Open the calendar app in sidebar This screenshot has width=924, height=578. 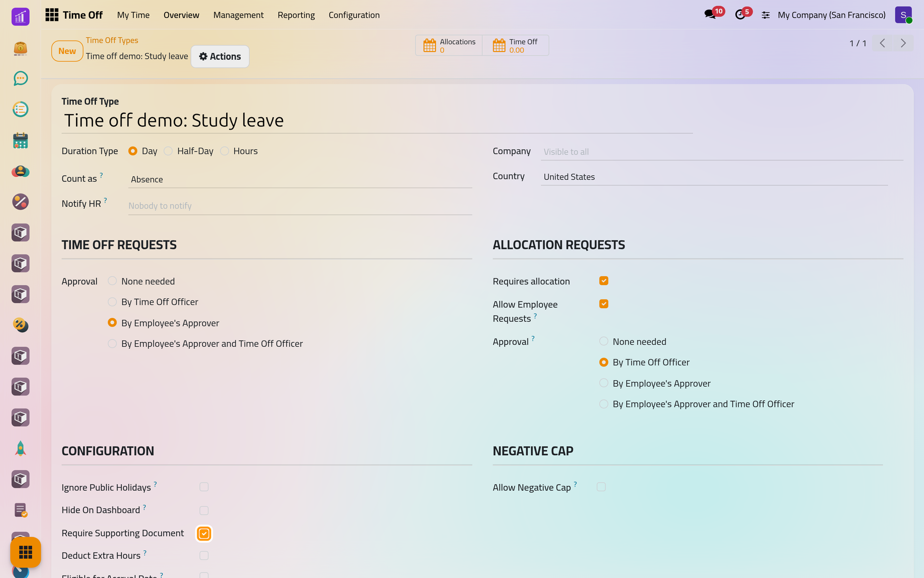[20, 140]
